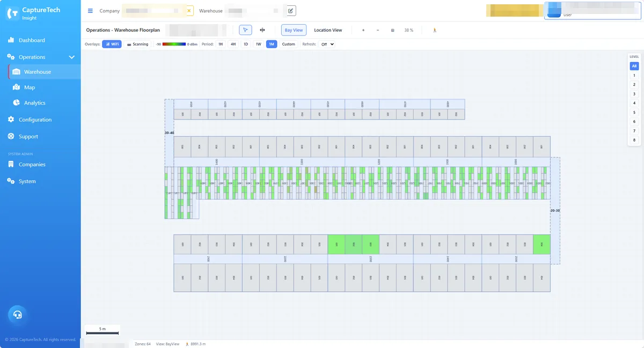Zoom in with the plus icon

[x=363, y=30]
